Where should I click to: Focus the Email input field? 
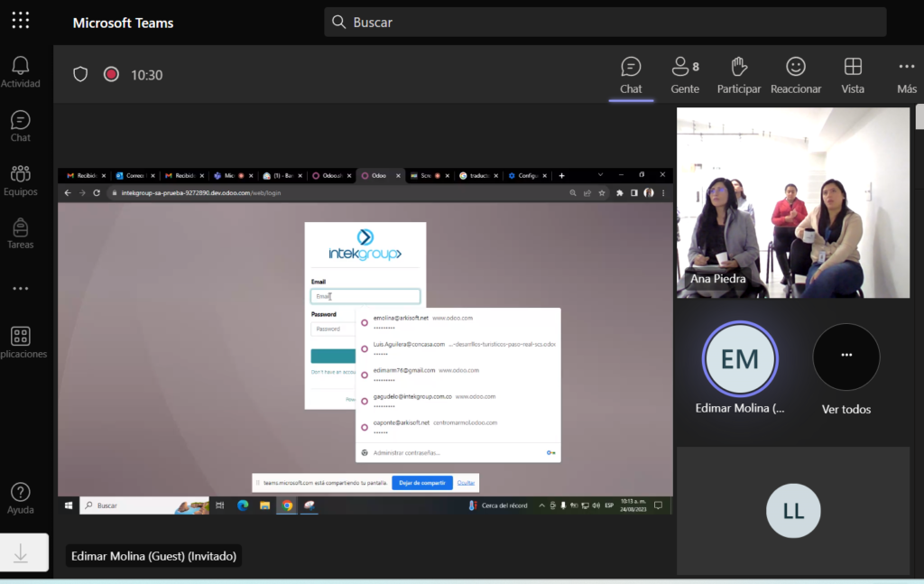pyautogui.click(x=365, y=296)
